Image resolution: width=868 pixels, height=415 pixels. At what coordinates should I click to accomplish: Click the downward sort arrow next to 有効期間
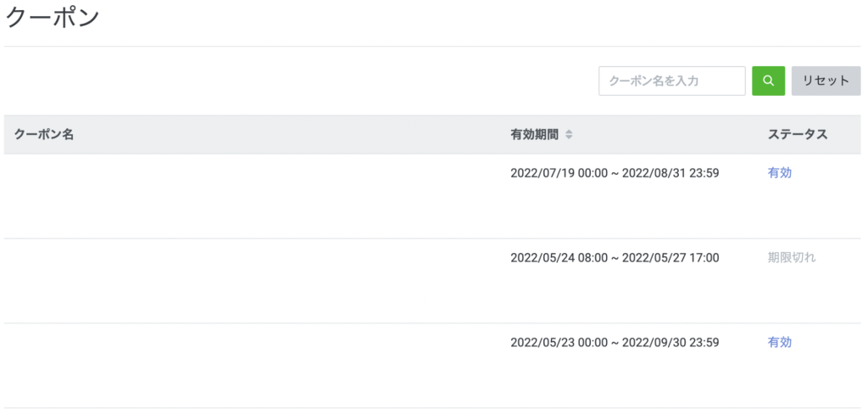(569, 137)
